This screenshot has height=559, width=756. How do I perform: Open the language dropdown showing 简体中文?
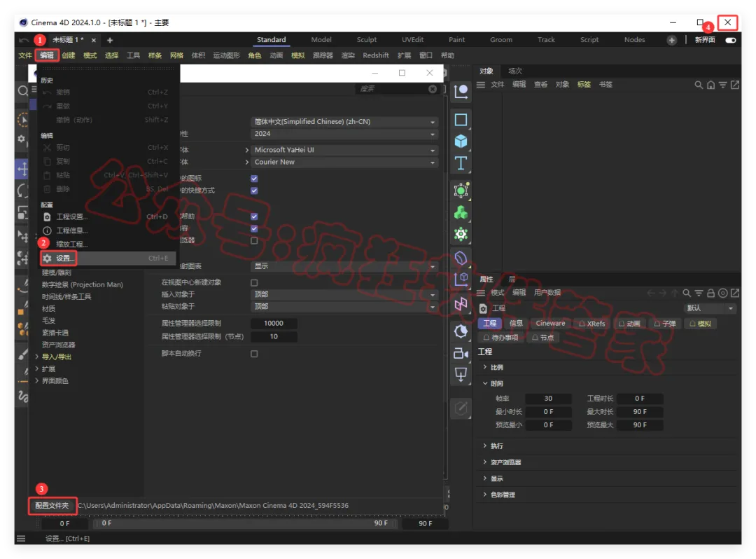[x=344, y=122]
